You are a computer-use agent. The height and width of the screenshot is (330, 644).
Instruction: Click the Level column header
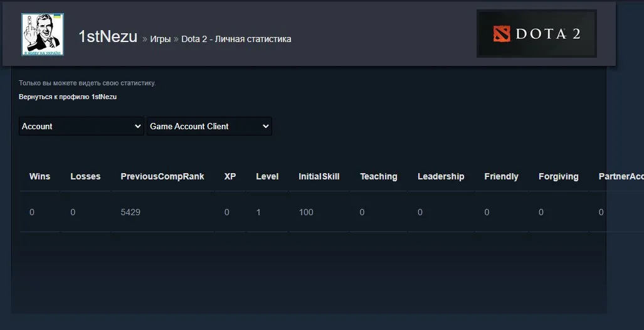click(x=267, y=177)
